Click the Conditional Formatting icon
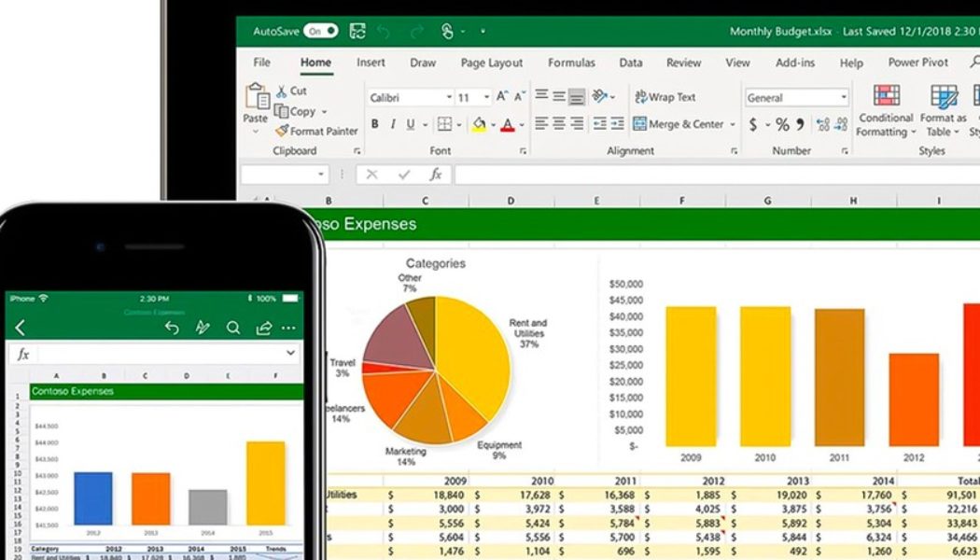The width and height of the screenshot is (980, 560). click(886, 97)
